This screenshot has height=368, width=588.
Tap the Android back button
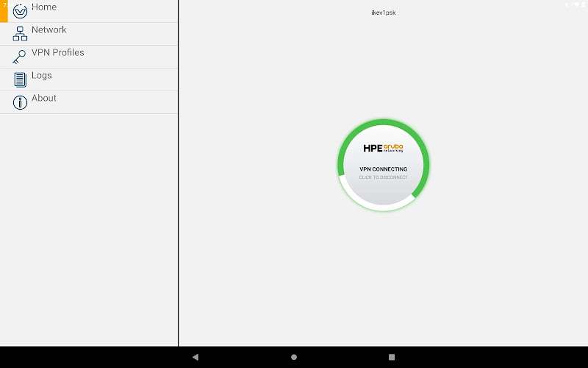196,357
